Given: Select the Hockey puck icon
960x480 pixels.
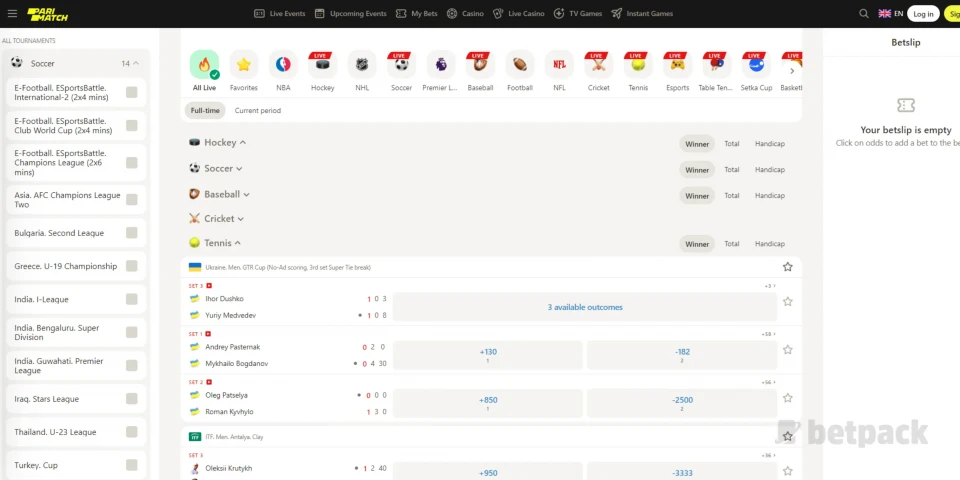Looking at the screenshot, I should (323, 64).
